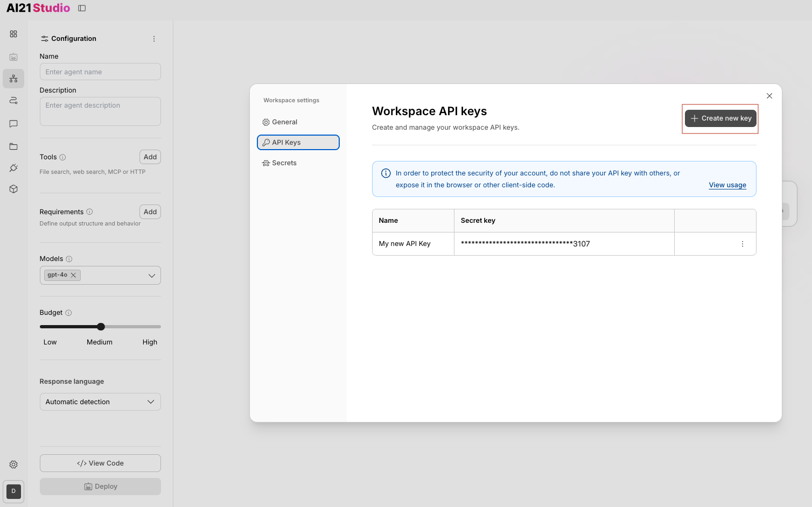The image size is (812, 507).
Task: Add a tool with the Tools Add button
Action: pos(150,157)
